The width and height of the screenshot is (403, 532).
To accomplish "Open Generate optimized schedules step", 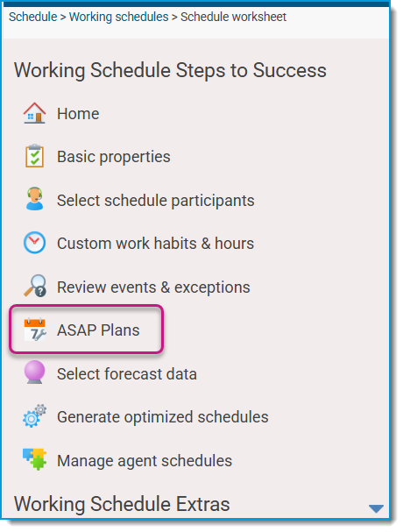I will [x=163, y=417].
